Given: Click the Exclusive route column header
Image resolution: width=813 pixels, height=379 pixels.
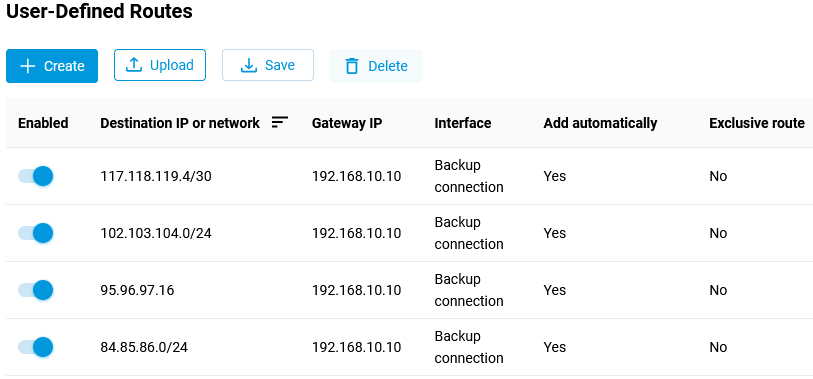Looking at the screenshot, I should pos(757,123).
